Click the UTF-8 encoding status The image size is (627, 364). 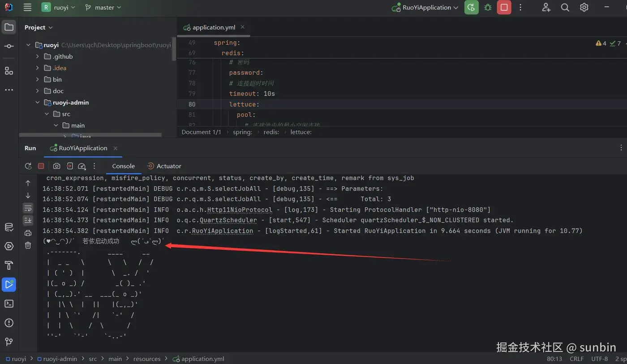click(600, 359)
